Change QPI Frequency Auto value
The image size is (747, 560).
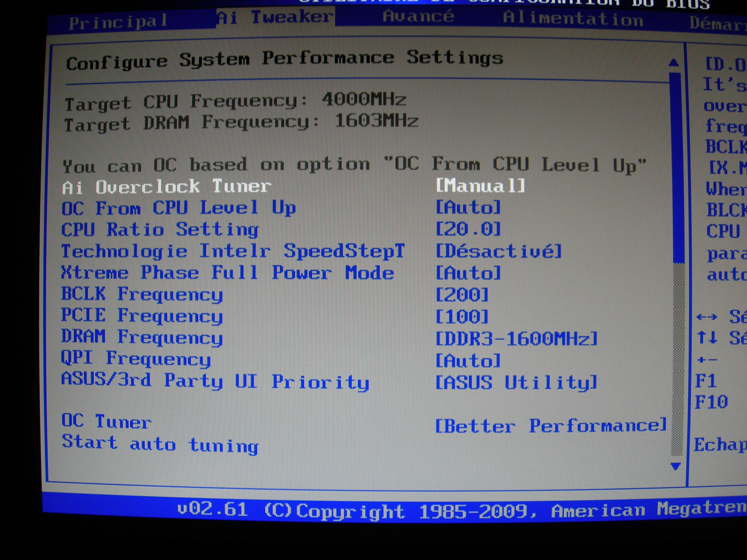tap(468, 360)
